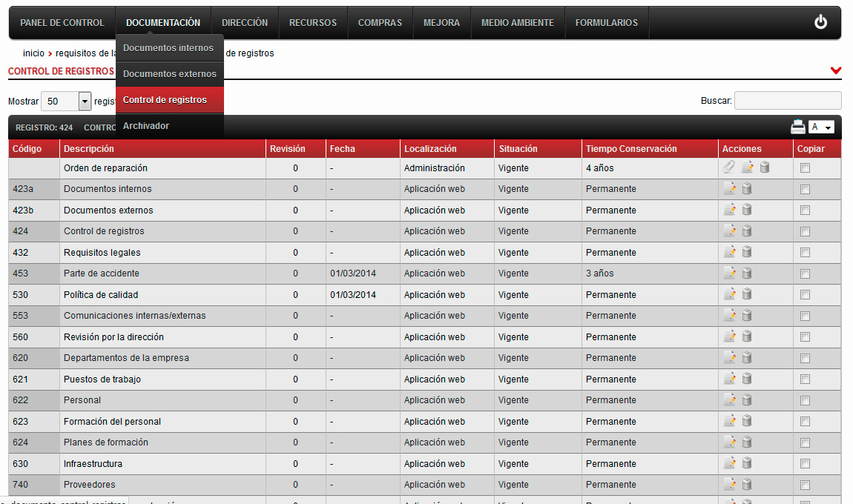Sort by Descripción column header

coord(162,149)
